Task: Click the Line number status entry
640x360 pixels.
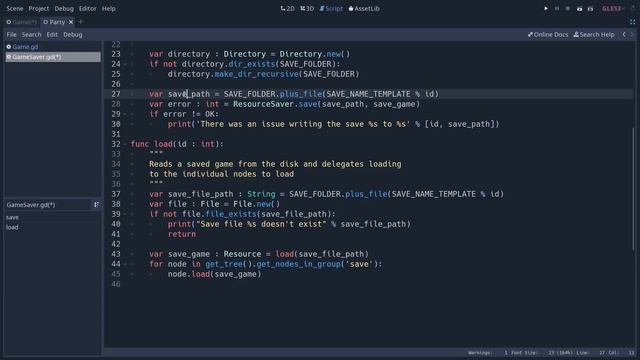Action: click(x=591, y=353)
